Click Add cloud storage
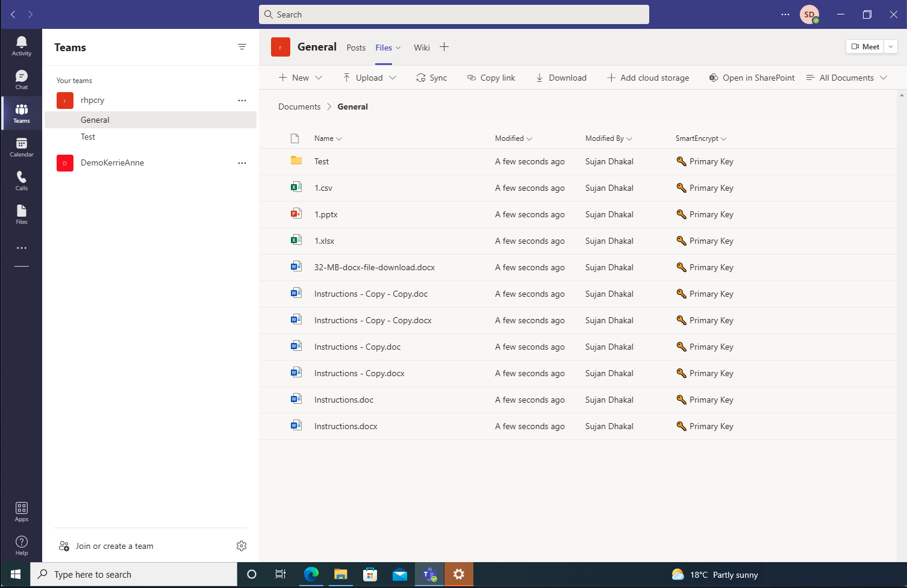 [x=648, y=78]
